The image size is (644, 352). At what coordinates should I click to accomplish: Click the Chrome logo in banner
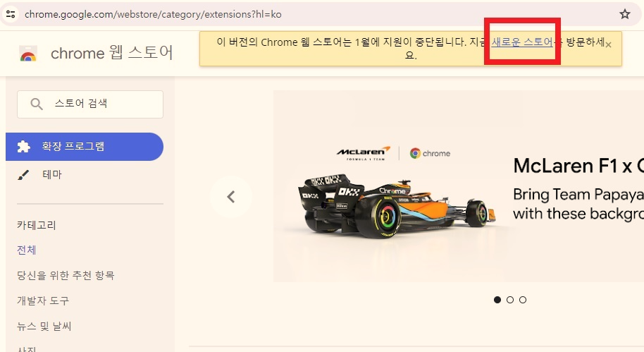(430, 153)
